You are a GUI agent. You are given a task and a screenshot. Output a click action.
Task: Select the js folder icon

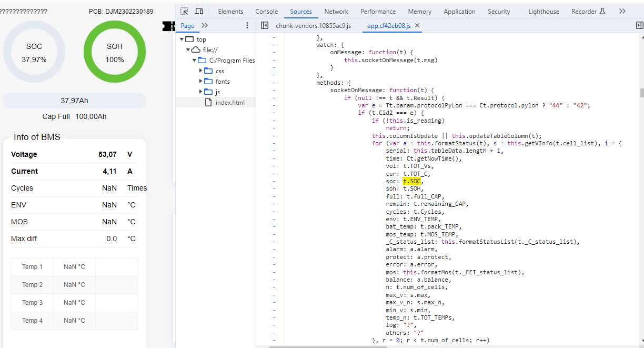(208, 92)
